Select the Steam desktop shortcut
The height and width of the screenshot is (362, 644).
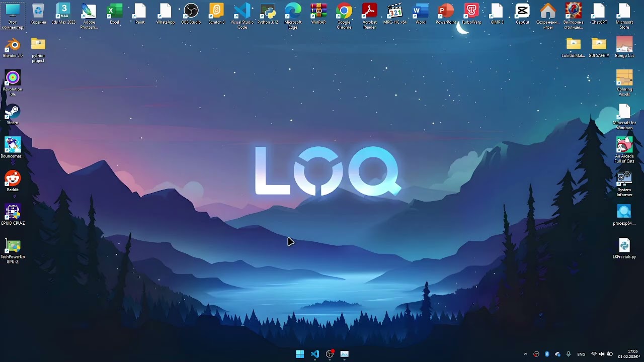pyautogui.click(x=13, y=115)
